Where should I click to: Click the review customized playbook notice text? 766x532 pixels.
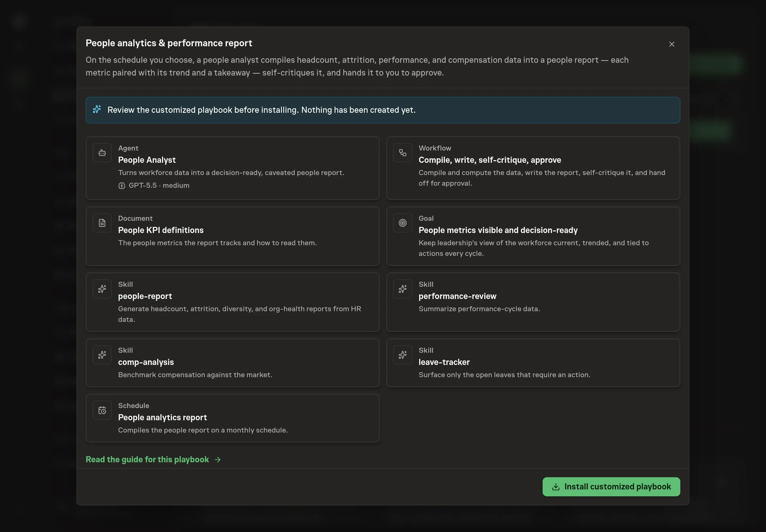tap(261, 110)
